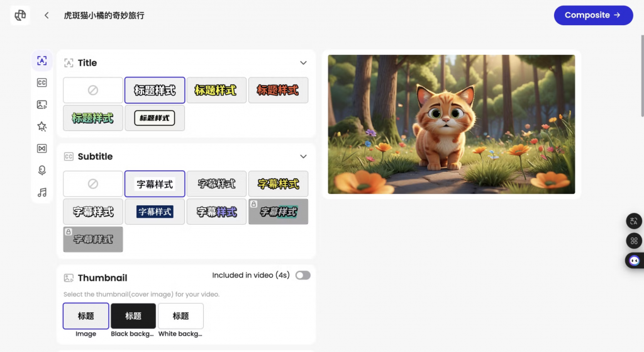Select the green title style

(x=93, y=118)
